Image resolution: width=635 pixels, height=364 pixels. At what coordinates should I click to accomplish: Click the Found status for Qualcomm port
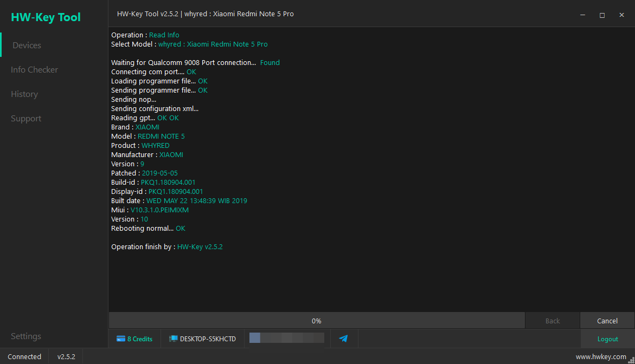point(270,63)
